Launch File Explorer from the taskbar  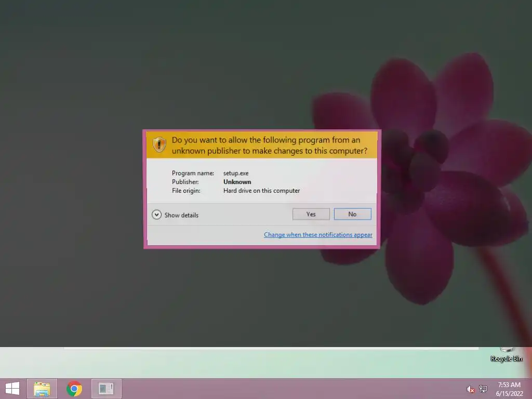42,389
